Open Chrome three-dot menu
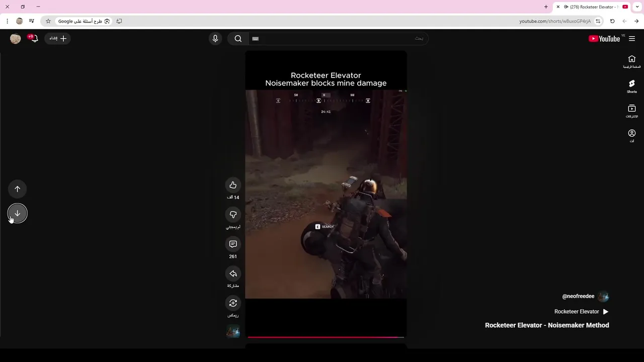The image size is (644, 362). coord(7,21)
